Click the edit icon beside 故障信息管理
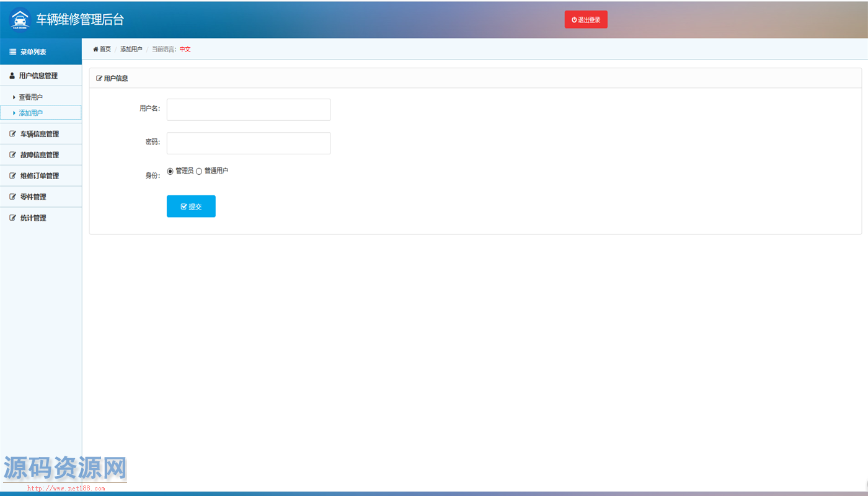Viewport: 868px width, 496px height. (x=12, y=155)
